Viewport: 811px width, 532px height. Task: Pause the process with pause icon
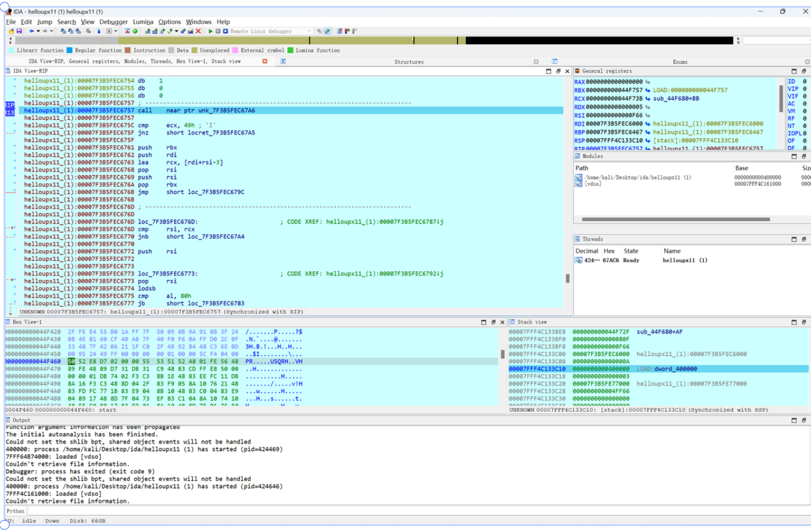[218, 31]
